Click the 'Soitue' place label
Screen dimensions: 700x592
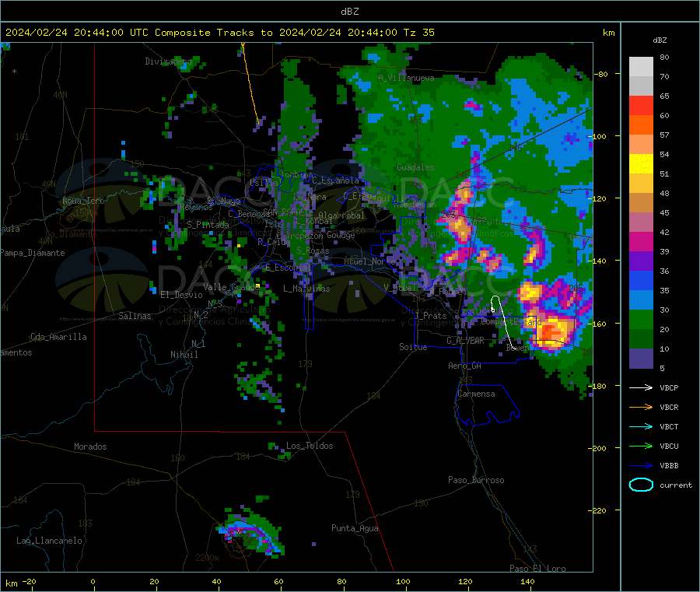(413, 347)
